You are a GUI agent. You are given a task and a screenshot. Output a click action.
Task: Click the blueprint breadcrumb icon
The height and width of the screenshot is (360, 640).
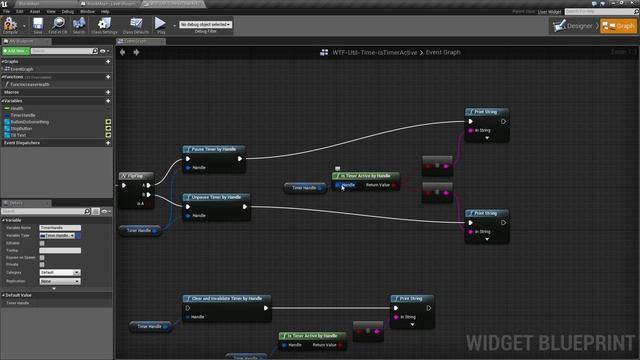pos(324,52)
